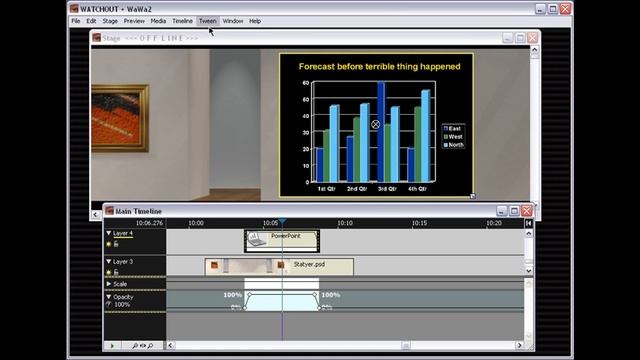Open the Media menu
640x360 pixels.
[x=158, y=21]
